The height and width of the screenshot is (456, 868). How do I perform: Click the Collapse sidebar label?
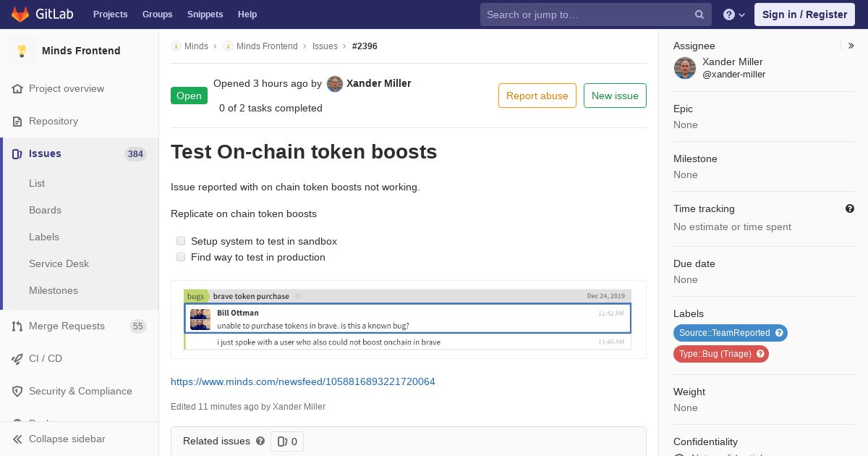(67, 439)
